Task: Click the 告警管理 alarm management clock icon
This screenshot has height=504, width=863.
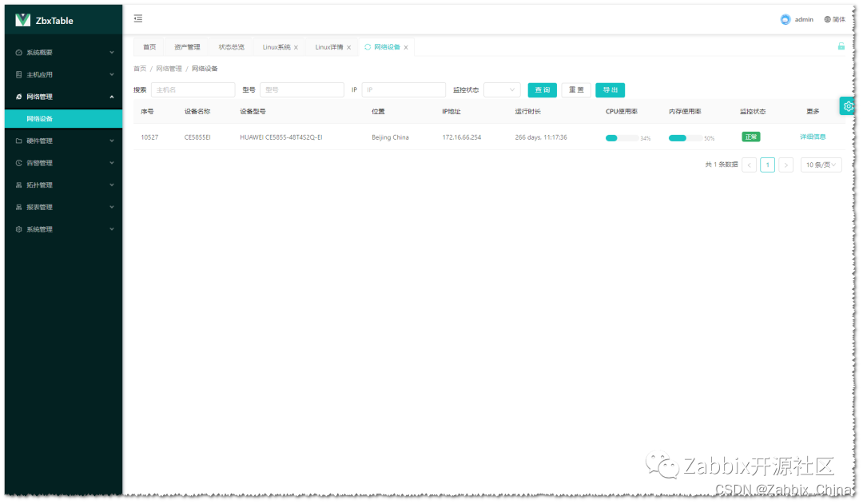Action: click(x=18, y=162)
